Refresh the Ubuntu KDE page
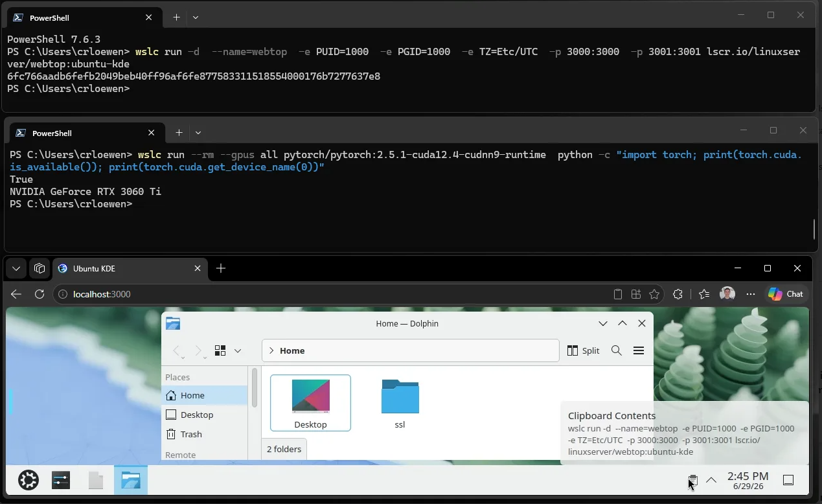Image resolution: width=822 pixels, height=504 pixels. point(40,294)
